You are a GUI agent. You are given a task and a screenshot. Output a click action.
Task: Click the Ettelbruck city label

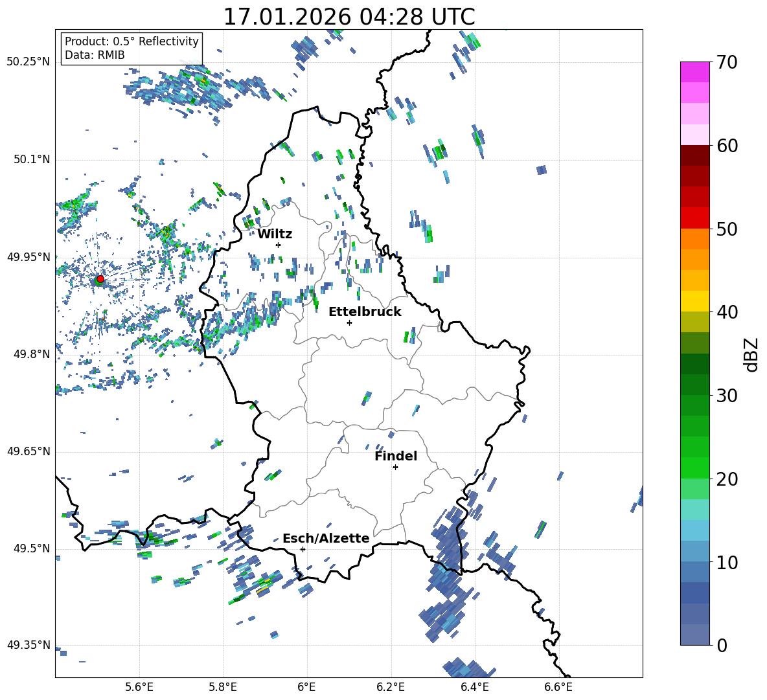coord(365,311)
